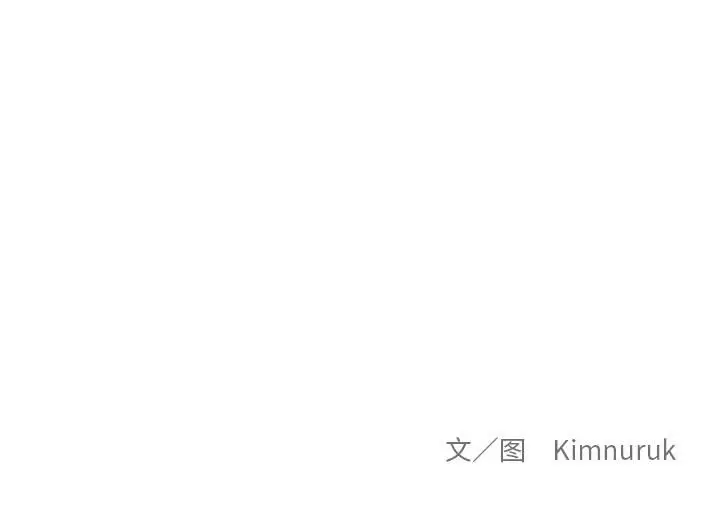Click the Chinese character 图
Viewport: 720px width, 512px height.
512,450
